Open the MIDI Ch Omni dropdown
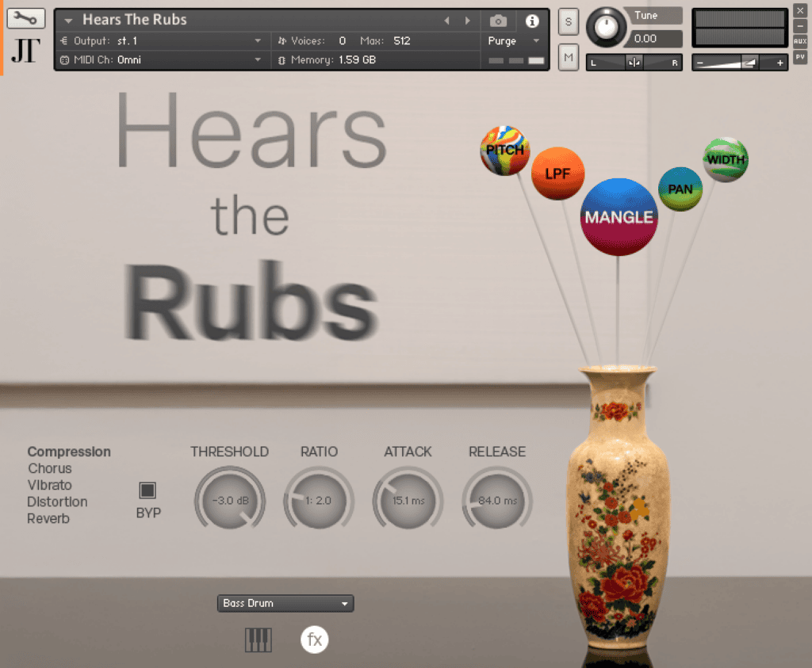The width and height of the screenshot is (812, 668). [160, 60]
